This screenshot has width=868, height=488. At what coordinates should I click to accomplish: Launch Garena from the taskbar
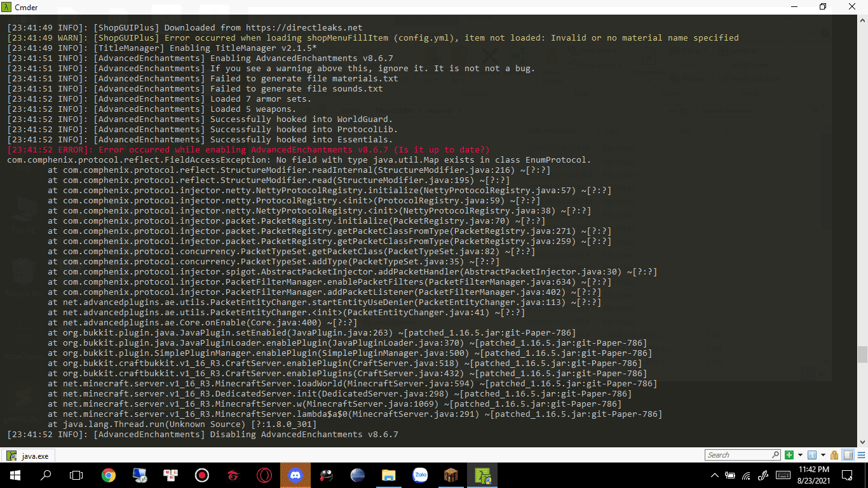(x=233, y=475)
